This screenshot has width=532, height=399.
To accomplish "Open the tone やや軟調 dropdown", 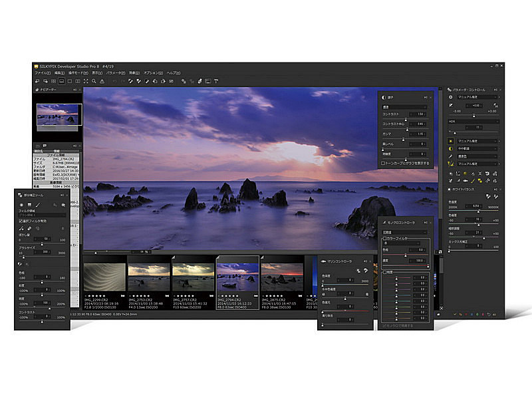I will (x=477, y=148).
